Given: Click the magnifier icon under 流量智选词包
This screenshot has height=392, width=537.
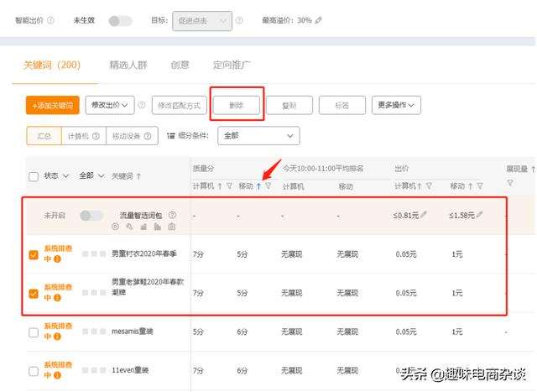Looking at the screenshot, I should click(x=129, y=227).
